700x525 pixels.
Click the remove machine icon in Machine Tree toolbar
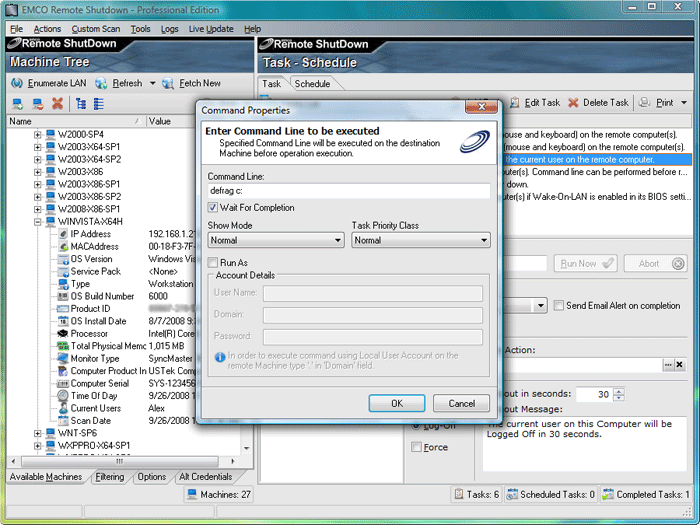click(38, 104)
